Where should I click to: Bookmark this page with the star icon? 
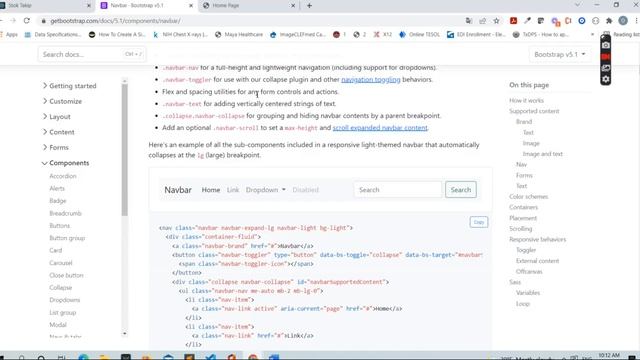tap(496, 21)
